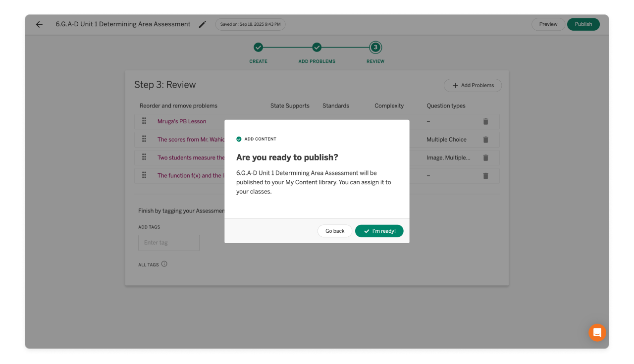The image size is (634, 364).
Task: Edit assessment title with pencil icon
Action: [x=202, y=24]
